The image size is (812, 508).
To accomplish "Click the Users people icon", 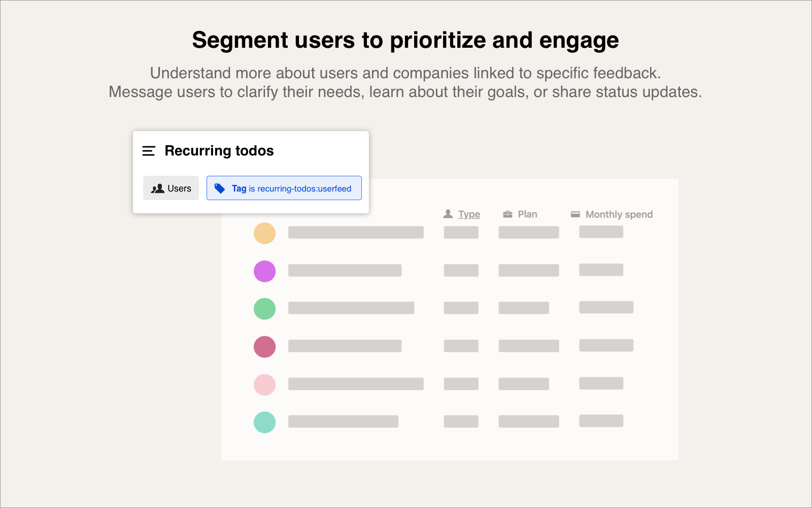I will coord(157,188).
